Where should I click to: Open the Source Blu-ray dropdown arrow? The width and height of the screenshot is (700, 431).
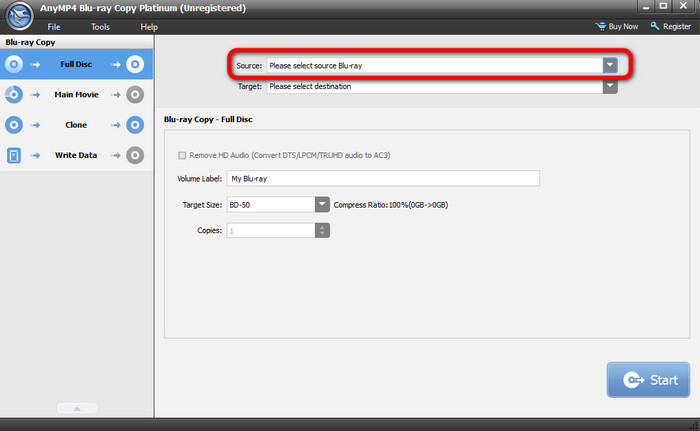[x=610, y=65]
